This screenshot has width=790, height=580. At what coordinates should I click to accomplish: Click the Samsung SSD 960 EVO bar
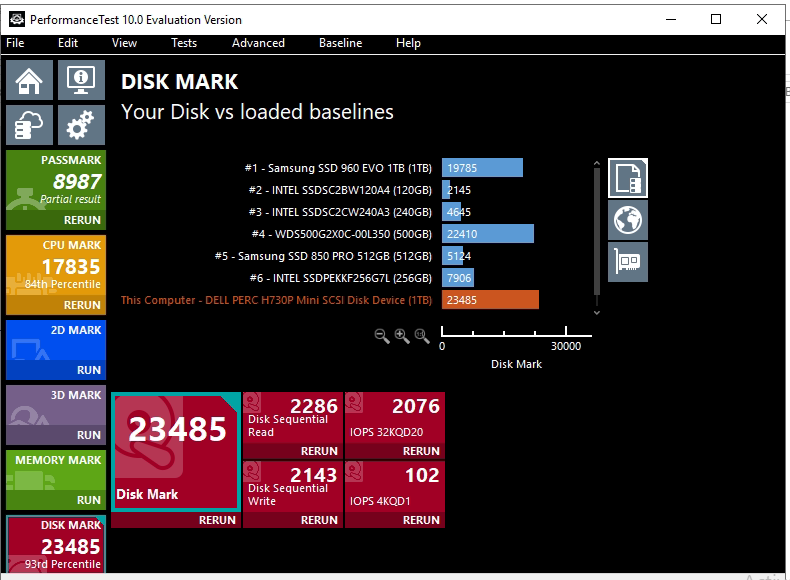(x=482, y=168)
